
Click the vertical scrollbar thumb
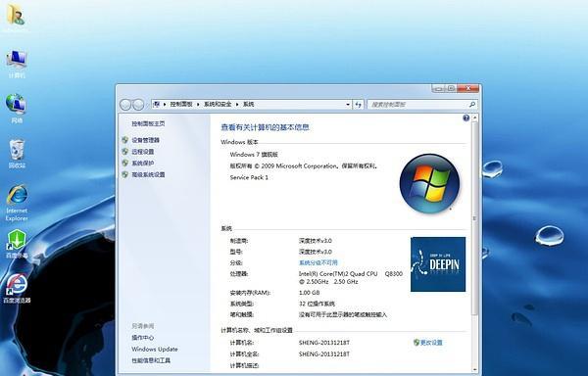[474, 218]
